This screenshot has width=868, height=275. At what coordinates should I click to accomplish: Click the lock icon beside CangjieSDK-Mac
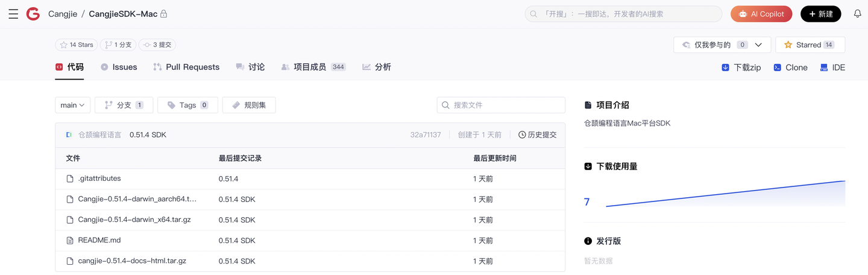(x=164, y=14)
